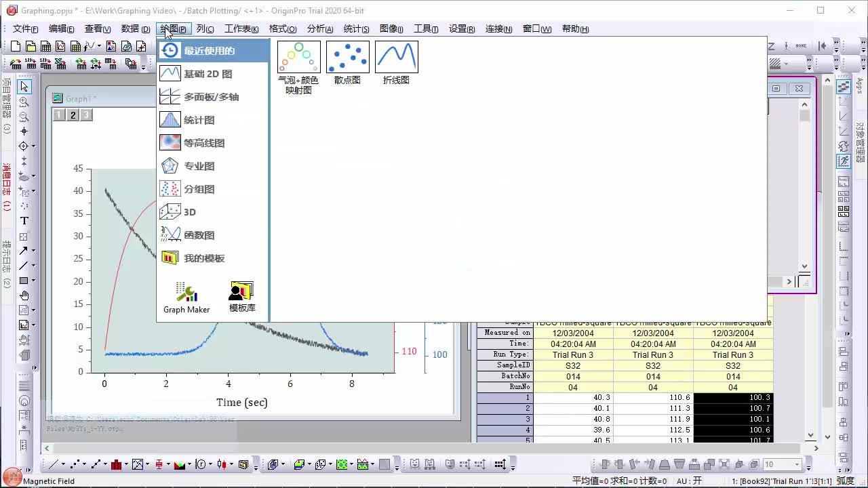
Task: Select the Rectangle drawing tool
Action: (x=24, y=281)
